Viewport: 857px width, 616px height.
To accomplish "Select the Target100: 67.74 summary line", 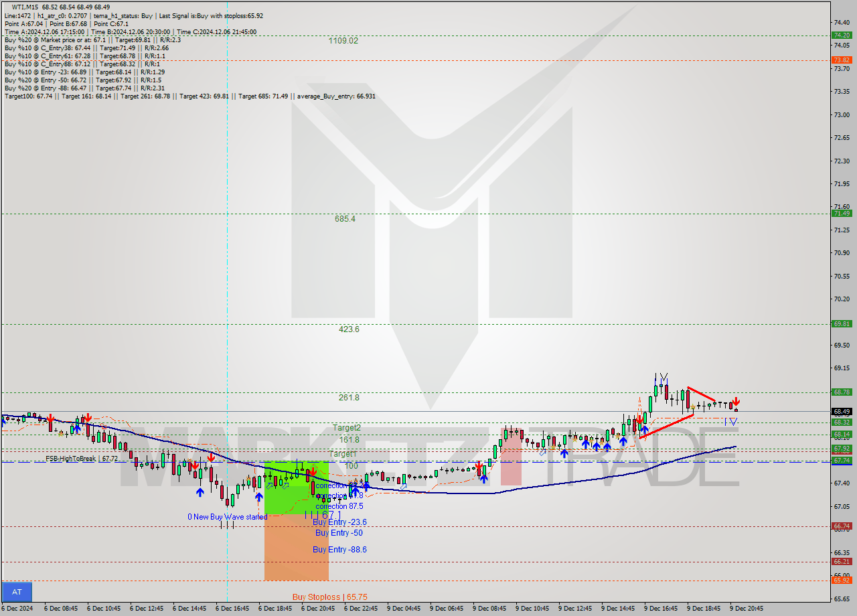I will [x=189, y=96].
